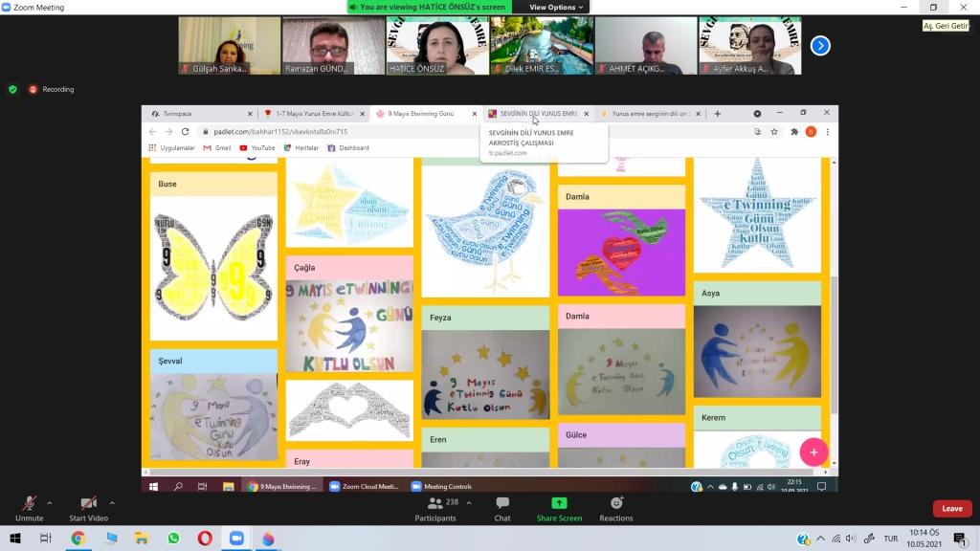Click the pink plus button on Padlet
The width and height of the screenshot is (980, 551).
point(813,452)
